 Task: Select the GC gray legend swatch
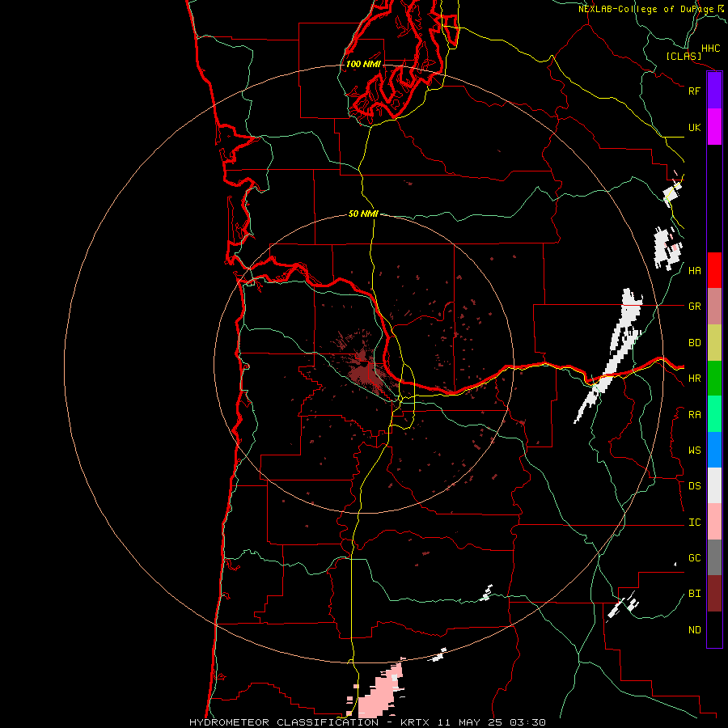coord(714,557)
